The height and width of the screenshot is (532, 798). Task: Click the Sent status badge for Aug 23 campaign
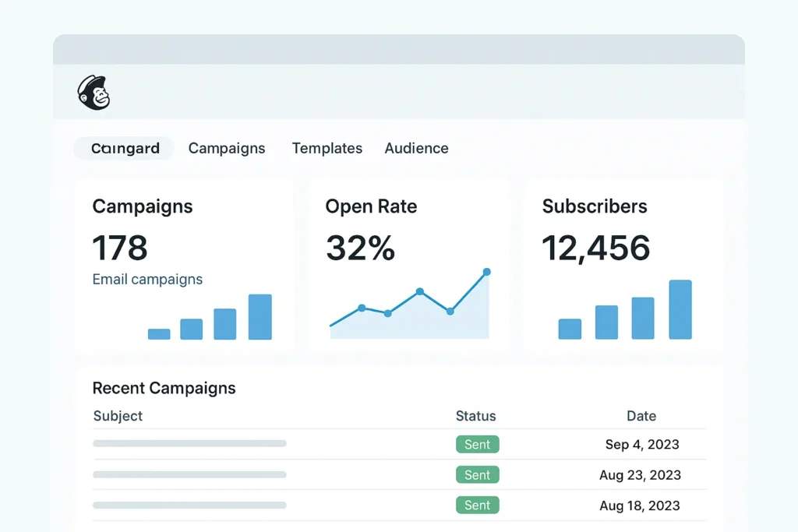point(478,474)
